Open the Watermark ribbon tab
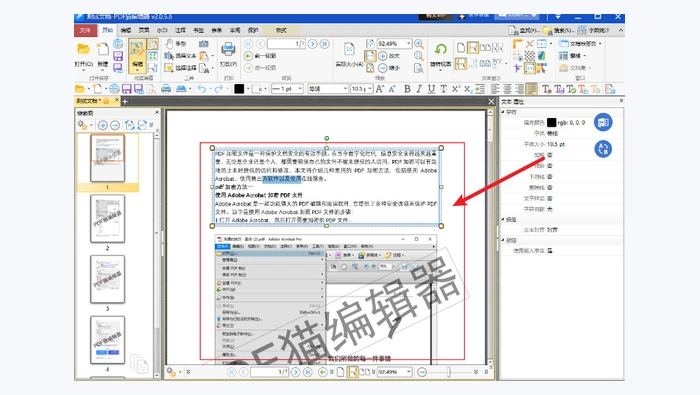Image resolution: width=700 pixels, height=395 pixels. 162,30
